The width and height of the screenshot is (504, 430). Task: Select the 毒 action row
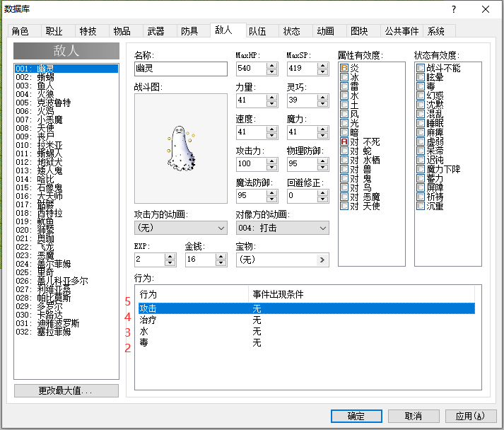coord(307,342)
